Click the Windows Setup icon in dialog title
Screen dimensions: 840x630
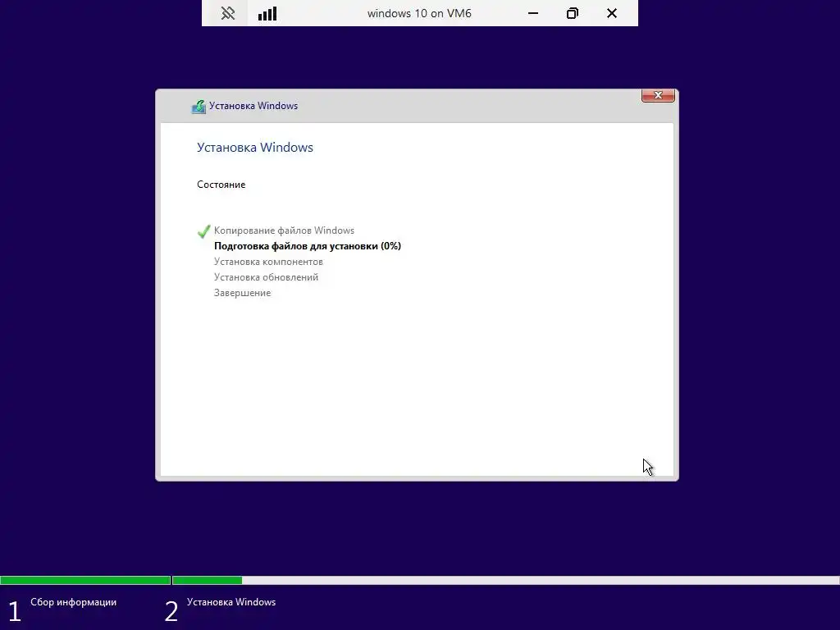pos(199,107)
